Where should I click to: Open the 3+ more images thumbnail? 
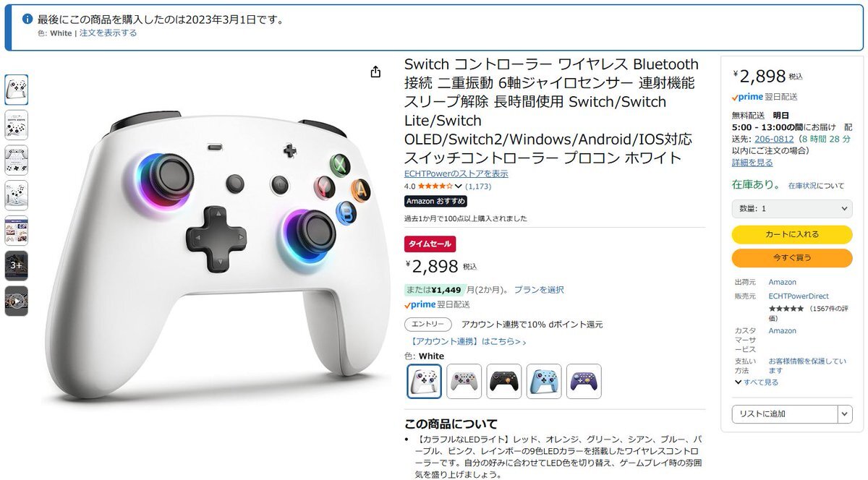pos(17,266)
